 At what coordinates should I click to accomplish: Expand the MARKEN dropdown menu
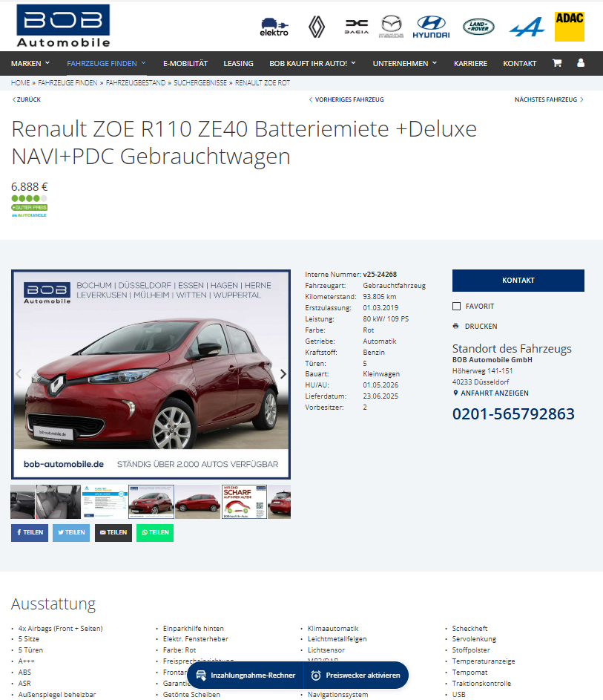click(30, 63)
